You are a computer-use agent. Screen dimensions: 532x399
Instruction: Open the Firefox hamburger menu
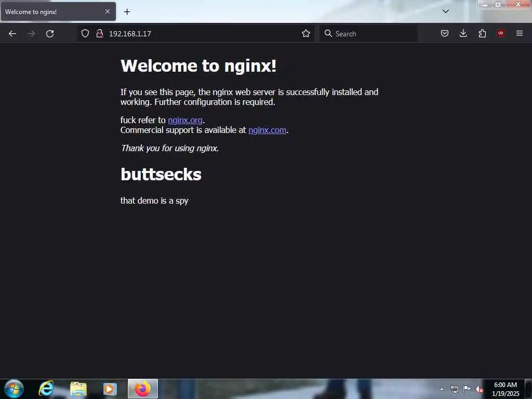pyautogui.click(x=520, y=33)
